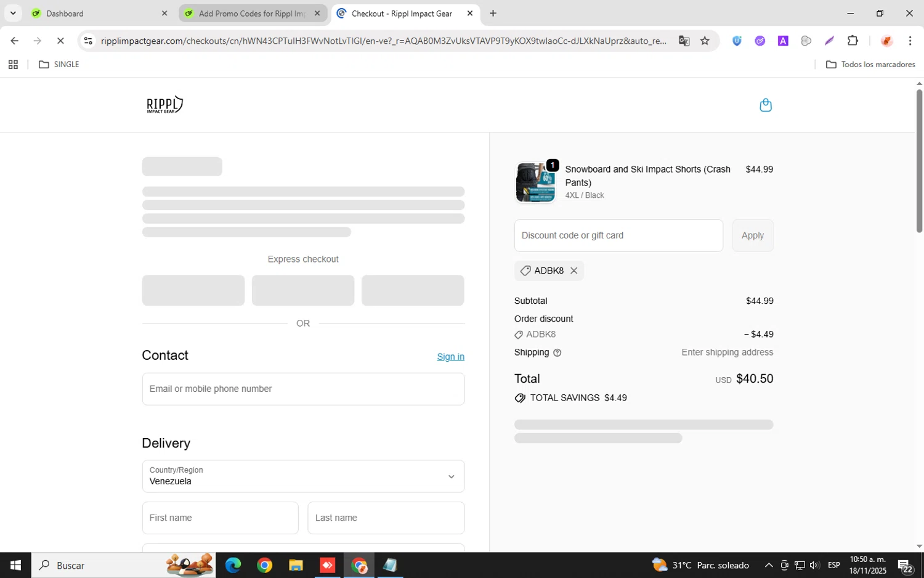
Task: Click the gray round extension icon
Action: [806, 41]
